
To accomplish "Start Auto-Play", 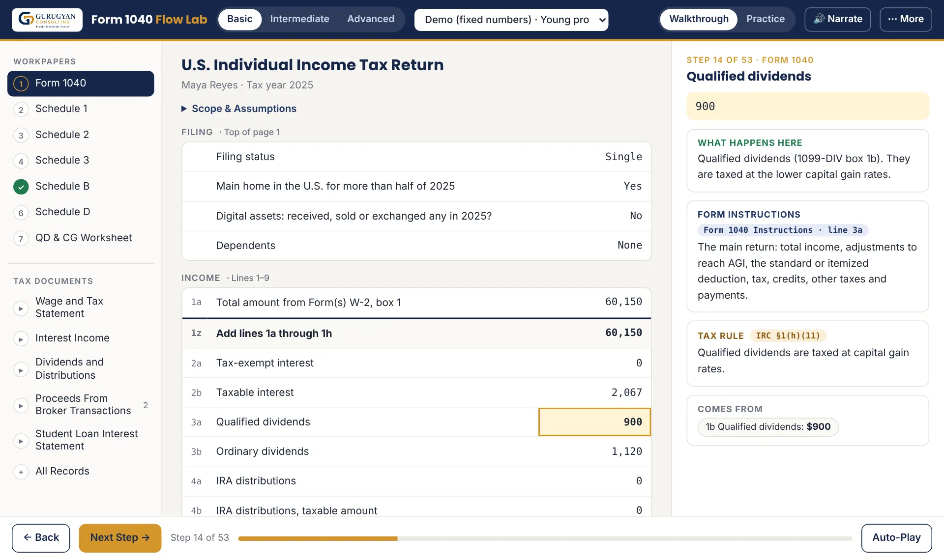I will click(x=896, y=538).
